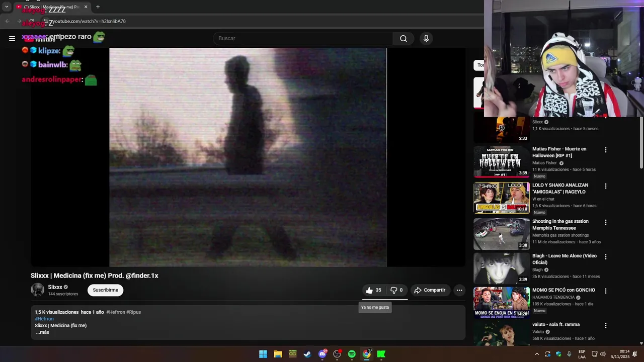The height and width of the screenshot is (362, 644).
Task: Open MOMO SE PICÓ con GONCHO title
Action: point(563,290)
